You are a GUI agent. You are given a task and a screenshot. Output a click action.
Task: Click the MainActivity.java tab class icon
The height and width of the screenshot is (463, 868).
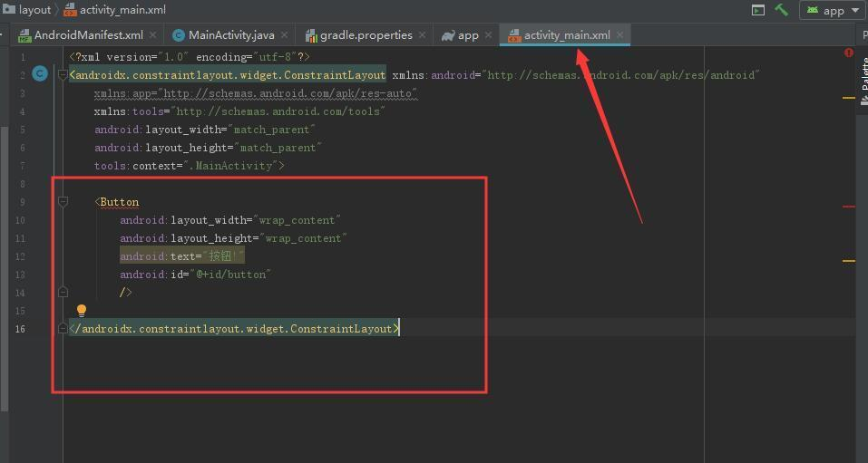179,35
